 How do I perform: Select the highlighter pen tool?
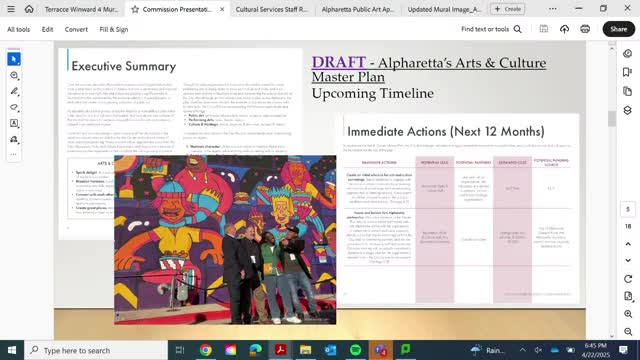(14, 91)
